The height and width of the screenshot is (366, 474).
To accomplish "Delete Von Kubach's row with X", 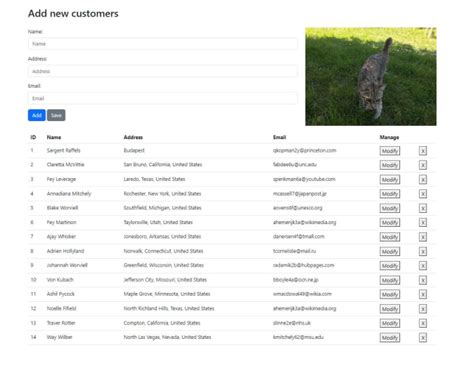I will coord(423,280).
